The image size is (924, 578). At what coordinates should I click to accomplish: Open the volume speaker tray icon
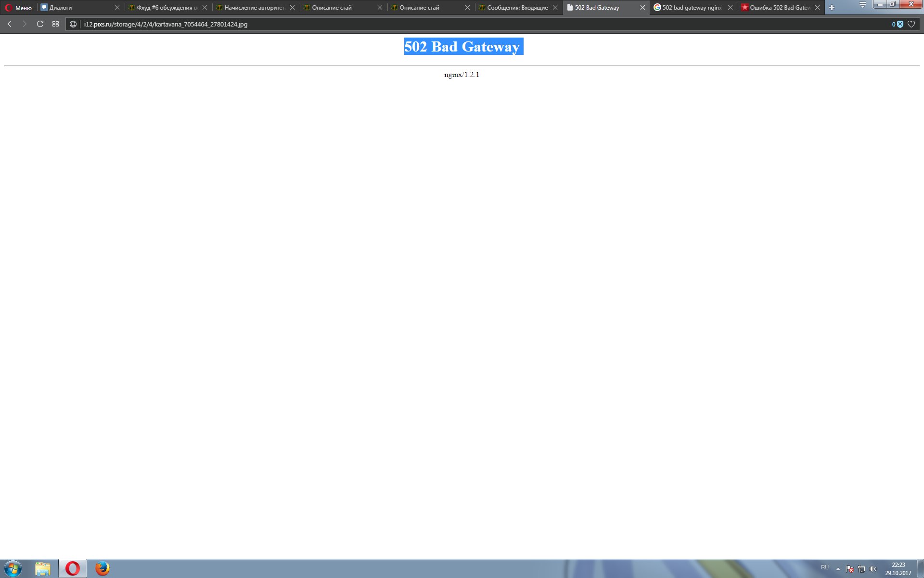pos(873,569)
